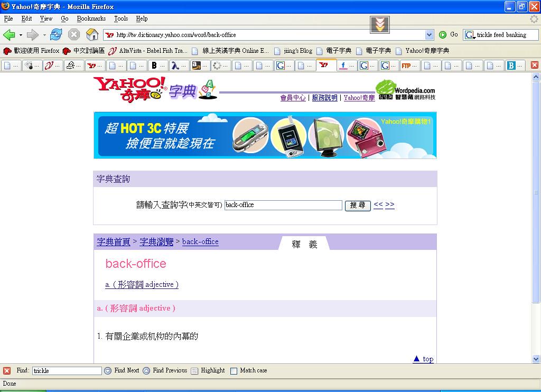Open the Bookmarks menu
The image size is (541, 392).
(x=91, y=18)
